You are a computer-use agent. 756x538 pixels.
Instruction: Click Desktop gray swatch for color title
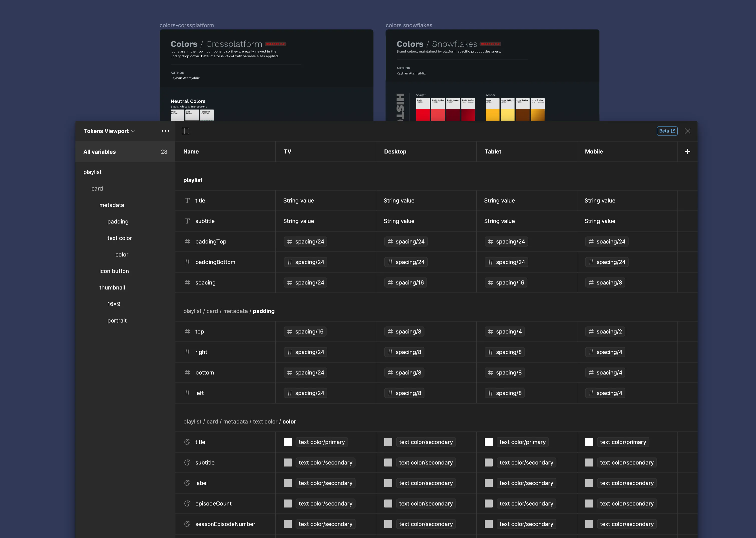(388, 442)
